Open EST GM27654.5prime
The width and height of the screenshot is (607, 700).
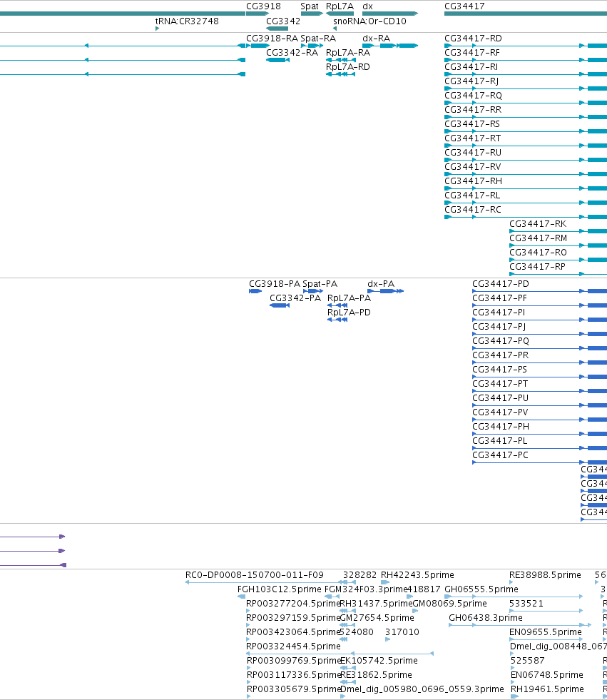(x=377, y=618)
